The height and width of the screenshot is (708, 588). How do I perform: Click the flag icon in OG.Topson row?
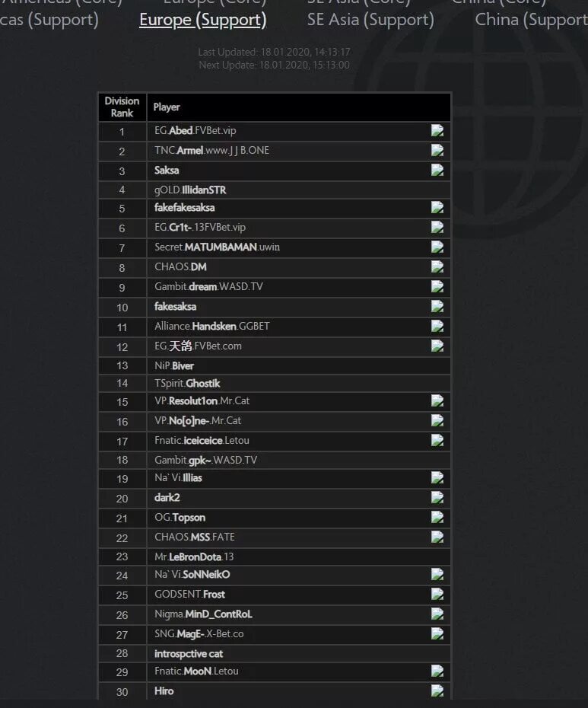[437, 518]
